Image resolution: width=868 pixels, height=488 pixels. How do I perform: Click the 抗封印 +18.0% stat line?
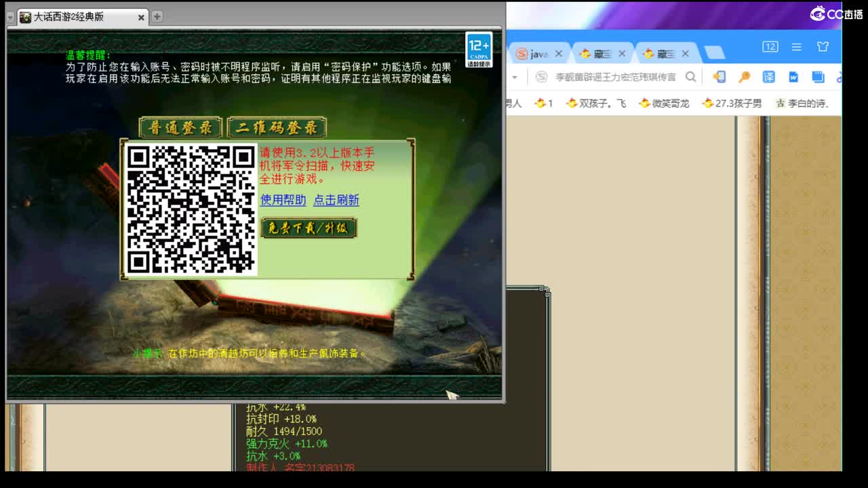(281, 420)
